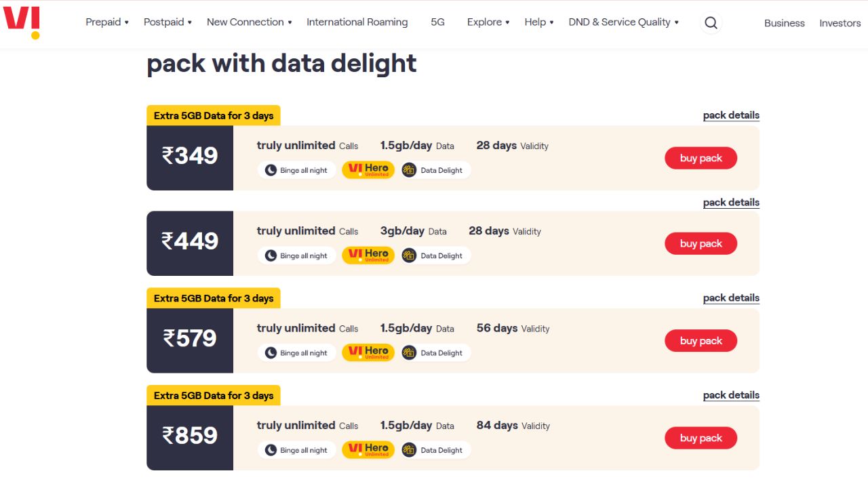Buy the ₹859 pack
Screen dimensions: 868x488
pos(701,438)
